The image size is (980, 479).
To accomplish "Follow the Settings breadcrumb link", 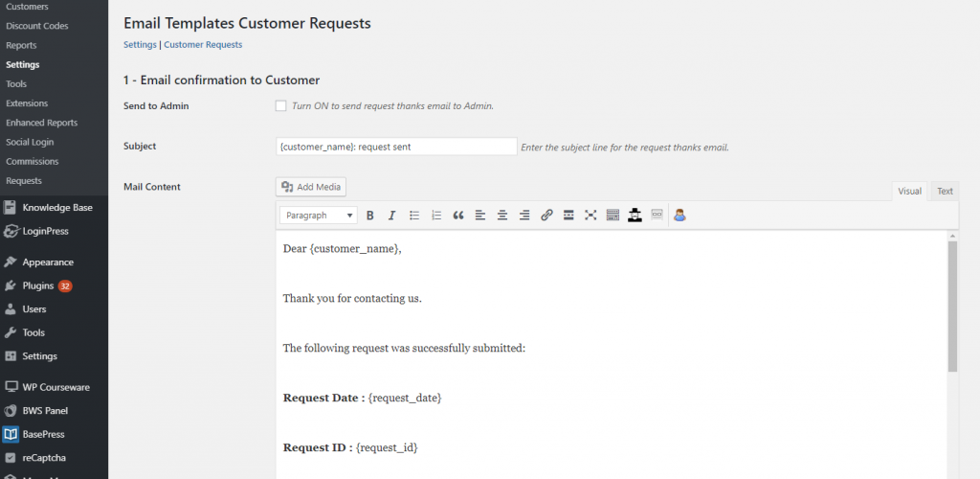I will pos(140,45).
